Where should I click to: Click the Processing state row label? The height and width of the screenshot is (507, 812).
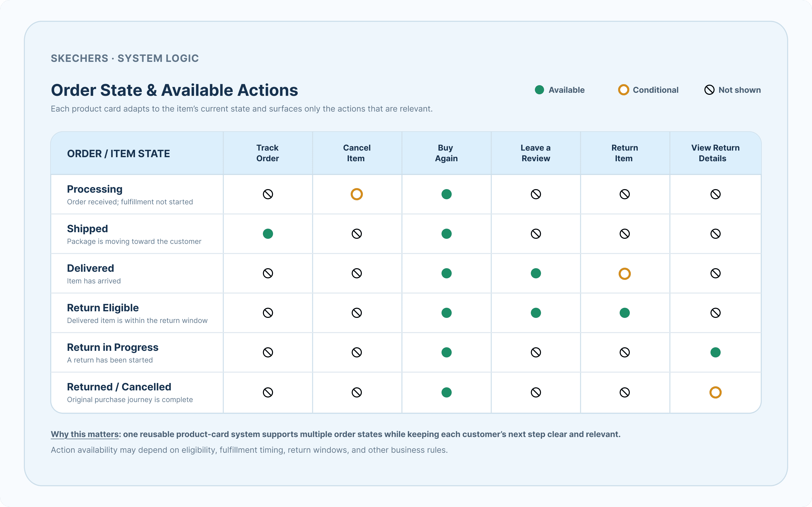(95, 189)
